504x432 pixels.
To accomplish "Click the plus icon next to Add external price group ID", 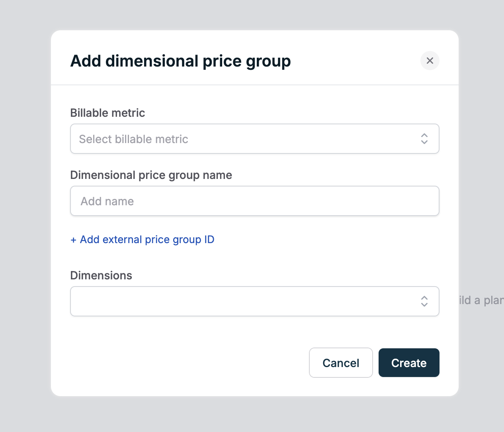I will tap(74, 240).
